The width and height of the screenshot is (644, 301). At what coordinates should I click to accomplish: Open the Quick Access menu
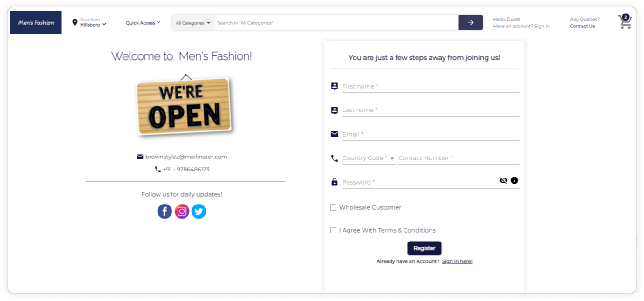143,22
